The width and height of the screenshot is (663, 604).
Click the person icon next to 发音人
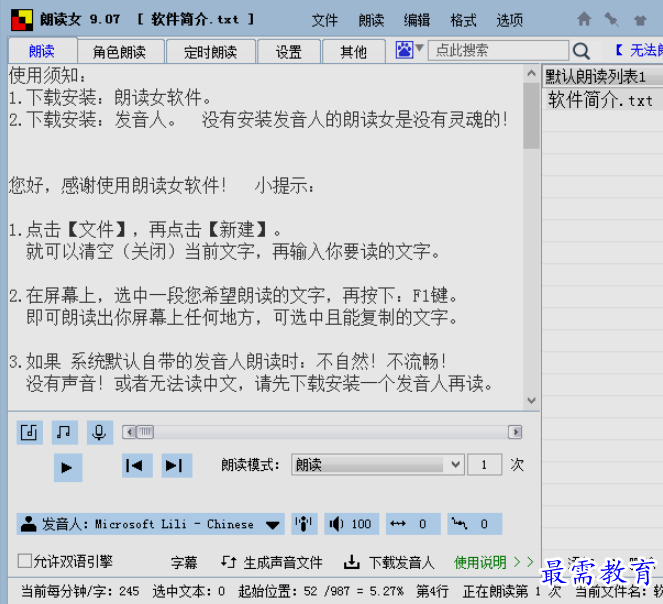(29, 524)
